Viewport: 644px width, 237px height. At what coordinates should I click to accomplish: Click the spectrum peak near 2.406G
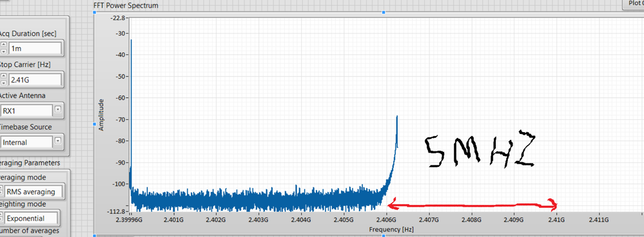[396, 117]
